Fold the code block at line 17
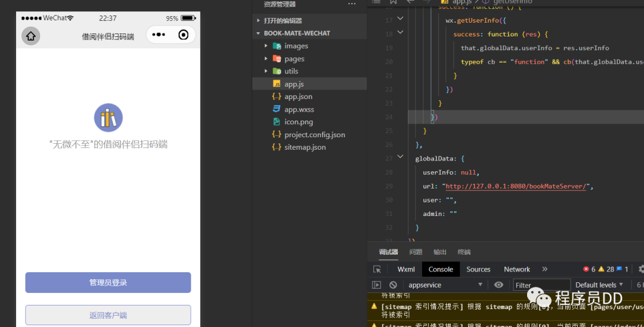 [400, 20]
